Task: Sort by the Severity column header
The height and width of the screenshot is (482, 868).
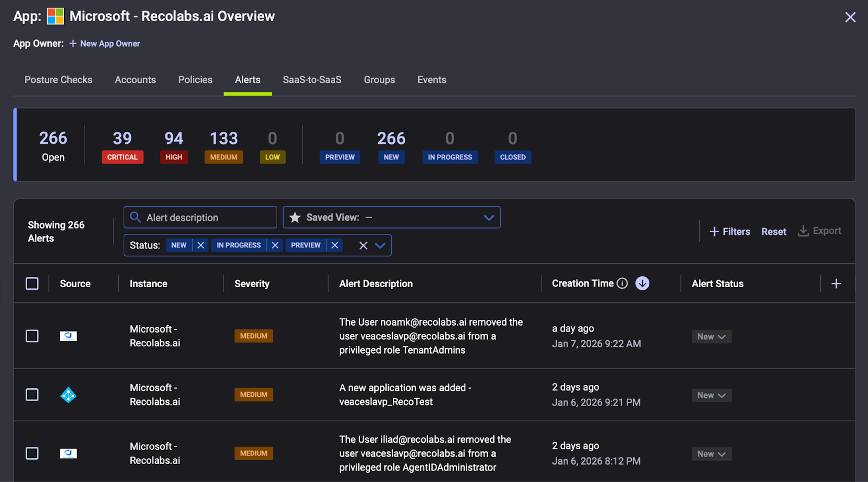Action: pos(252,283)
